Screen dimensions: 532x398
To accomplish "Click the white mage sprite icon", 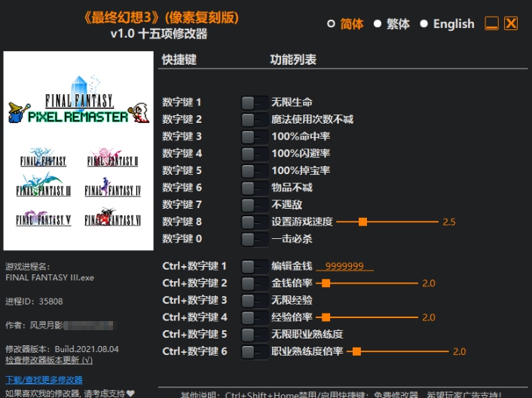I will click(139, 112).
